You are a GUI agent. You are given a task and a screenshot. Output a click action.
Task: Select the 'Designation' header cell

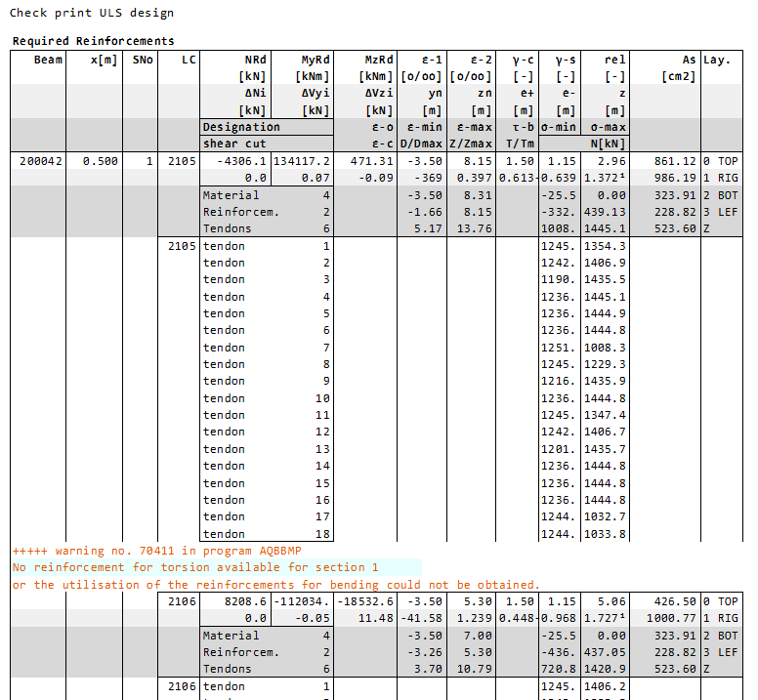pyautogui.click(x=241, y=127)
